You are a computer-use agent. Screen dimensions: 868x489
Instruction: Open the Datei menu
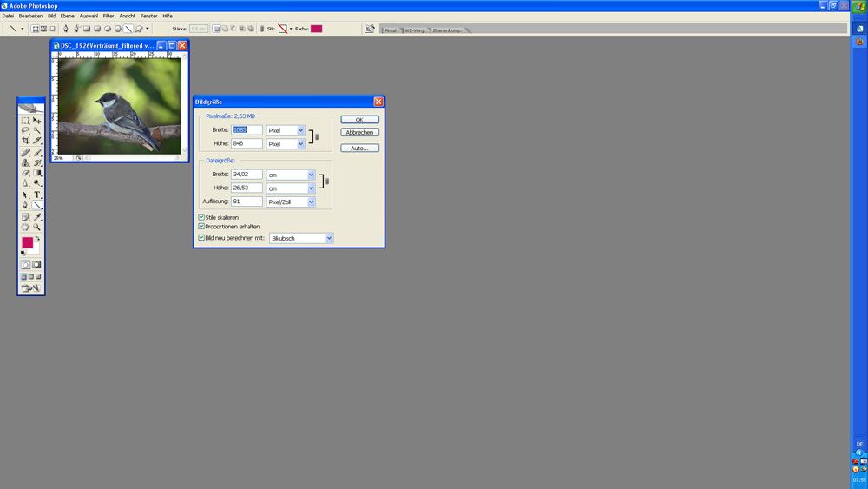point(8,16)
